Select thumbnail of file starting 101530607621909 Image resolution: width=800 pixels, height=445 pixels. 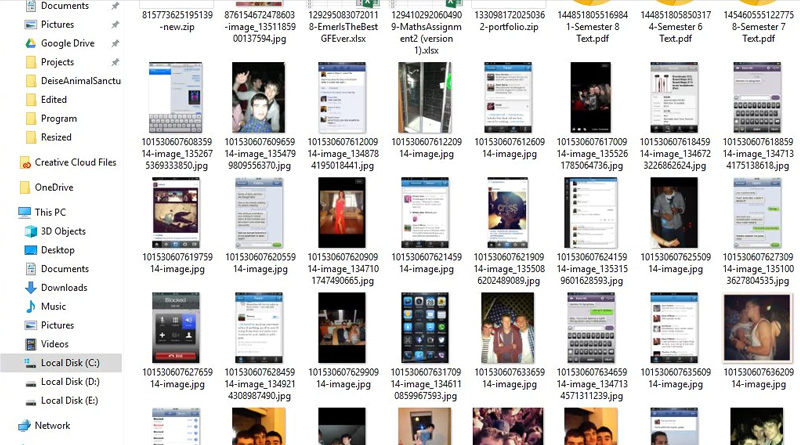click(x=508, y=213)
